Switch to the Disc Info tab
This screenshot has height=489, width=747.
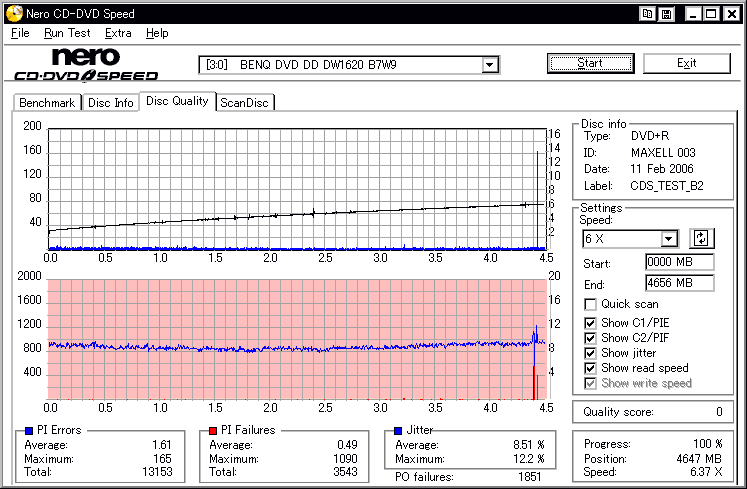(x=111, y=103)
